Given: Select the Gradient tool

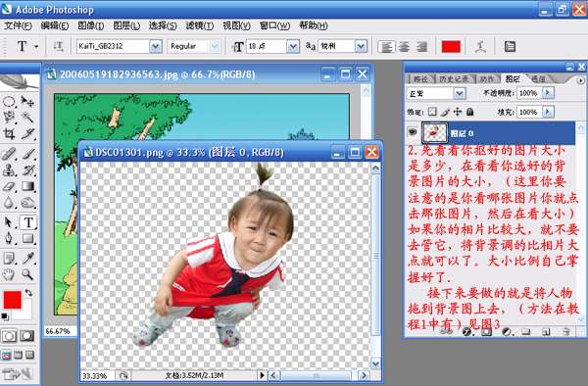Looking at the screenshot, I should pyautogui.click(x=28, y=186).
